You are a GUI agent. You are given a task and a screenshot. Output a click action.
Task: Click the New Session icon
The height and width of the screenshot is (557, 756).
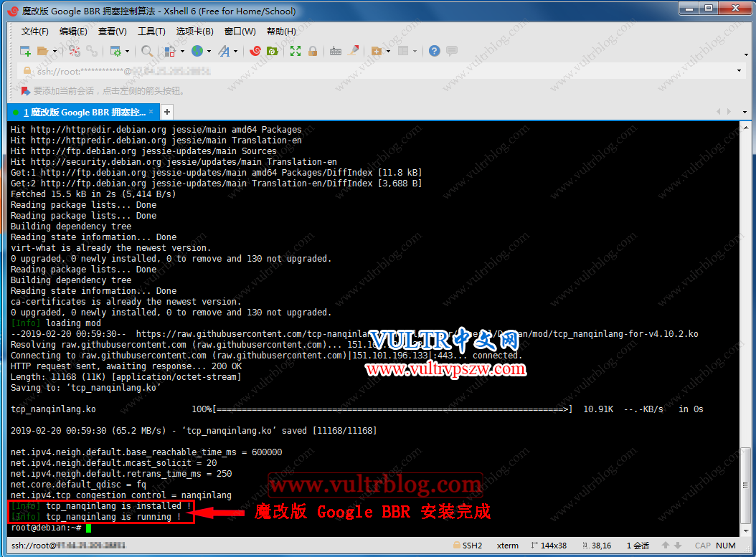(25, 51)
